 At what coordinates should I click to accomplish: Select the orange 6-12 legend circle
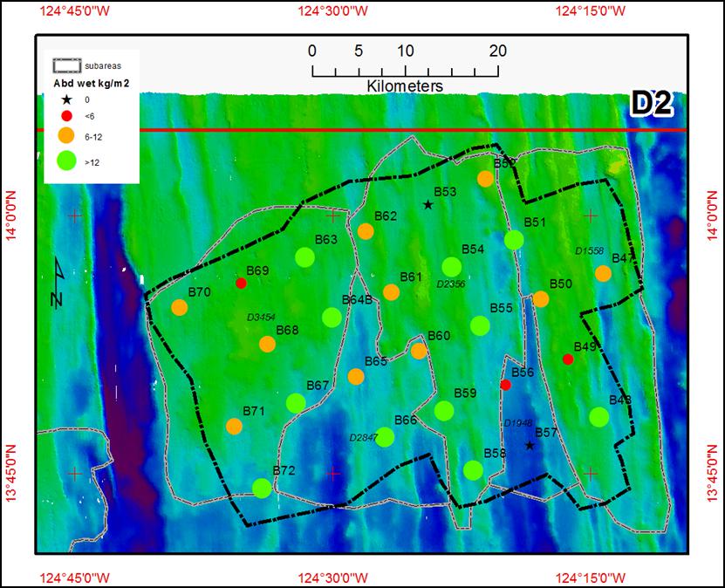(65, 135)
